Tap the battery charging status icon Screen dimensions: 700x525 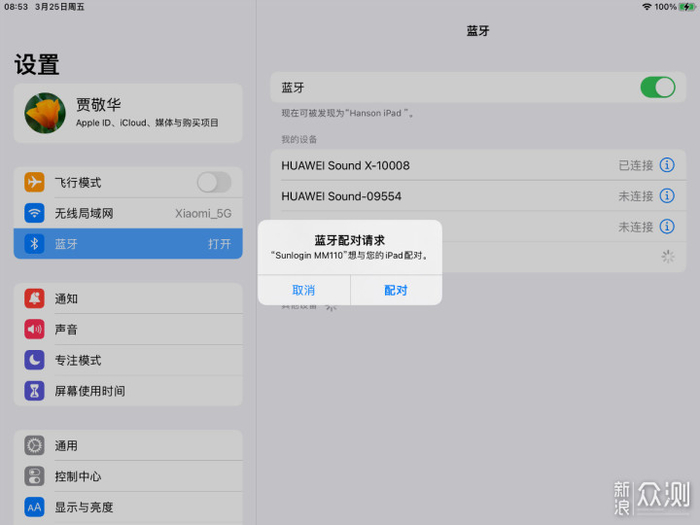pos(687,7)
